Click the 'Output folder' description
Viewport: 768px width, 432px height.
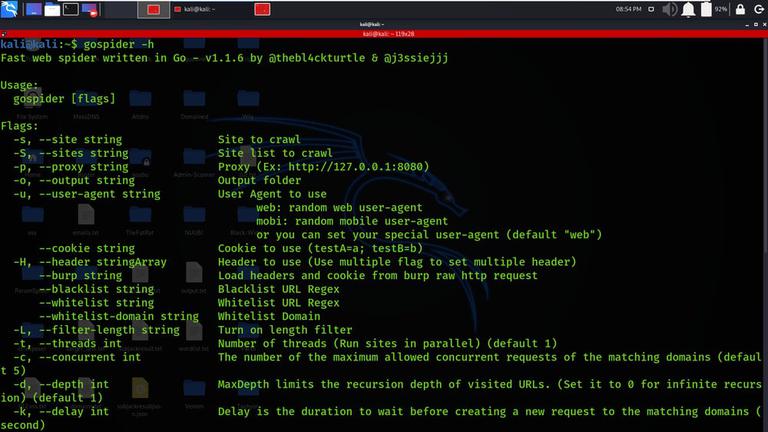(260, 180)
